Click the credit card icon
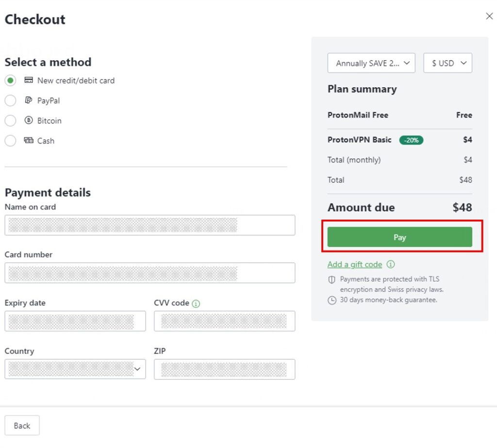The image size is (497, 448). coord(28,80)
